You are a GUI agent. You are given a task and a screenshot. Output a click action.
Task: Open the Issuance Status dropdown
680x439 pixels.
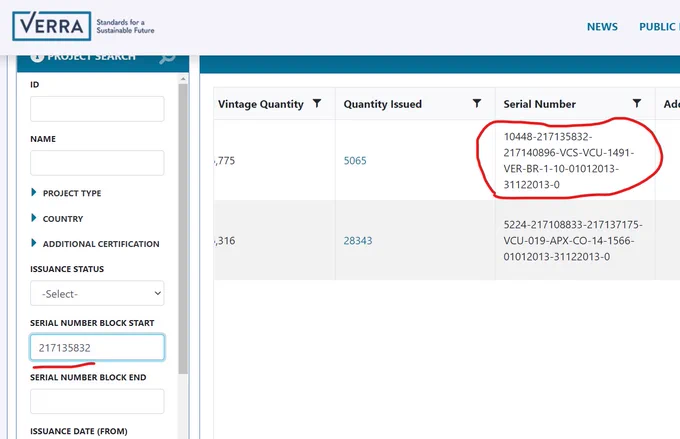point(97,293)
